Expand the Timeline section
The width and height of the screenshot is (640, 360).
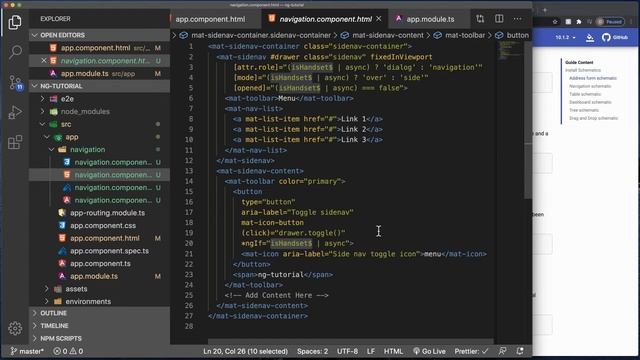pyautogui.click(x=100, y=326)
